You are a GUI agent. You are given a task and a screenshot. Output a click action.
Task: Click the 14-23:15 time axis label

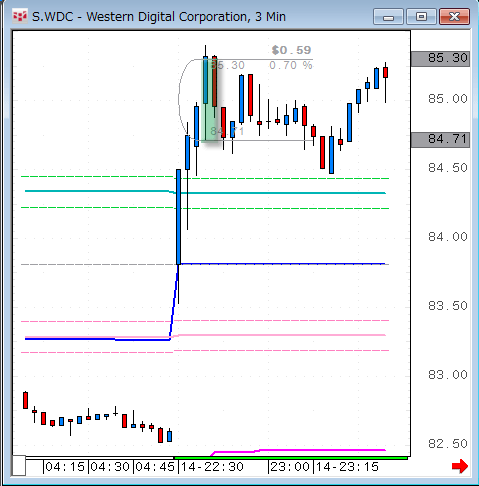pos(347,467)
